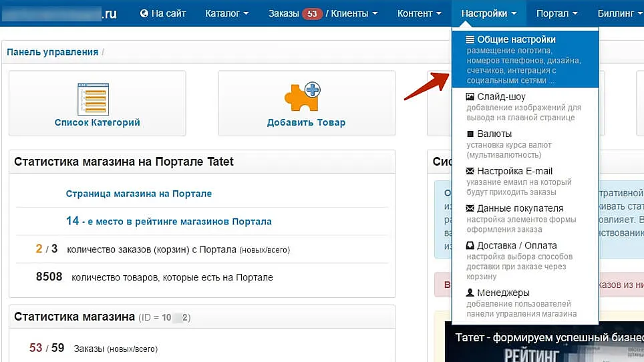
Task: Click the orders badge showing 53
Action: (x=312, y=13)
